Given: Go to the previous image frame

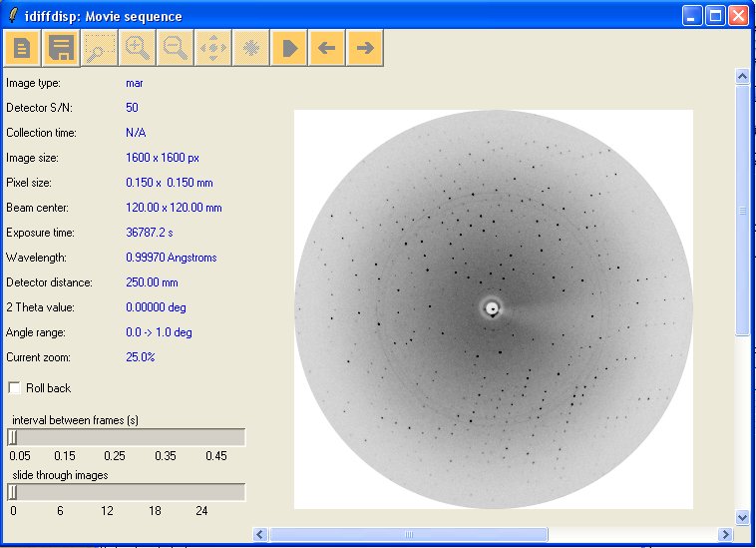Looking at the screenshot, I should coord(327,48).
